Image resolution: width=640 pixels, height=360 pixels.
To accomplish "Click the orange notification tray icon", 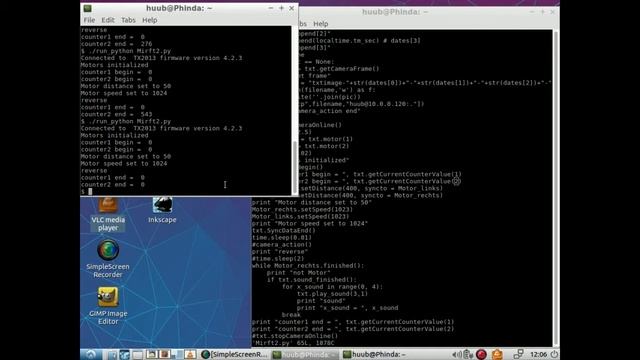I will click(x=497, y=354).
